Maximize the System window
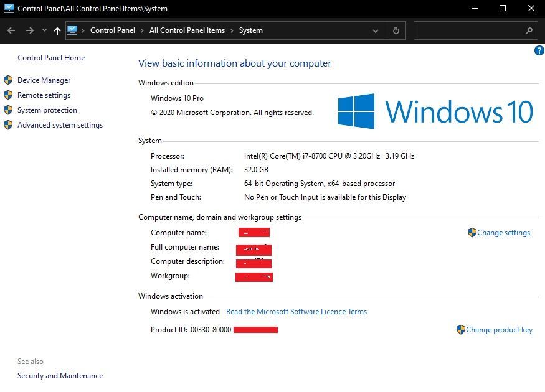Image resolution: width=545 pixels, height=392 pixels. [503, 8]
